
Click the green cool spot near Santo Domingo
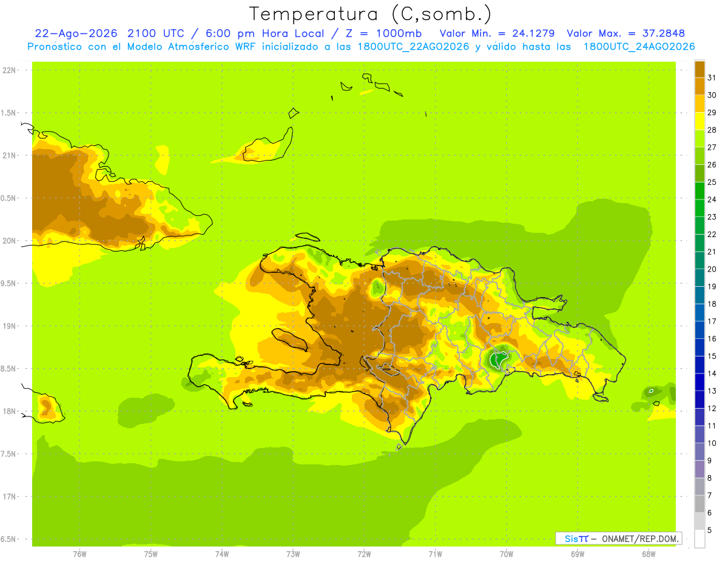498,359
